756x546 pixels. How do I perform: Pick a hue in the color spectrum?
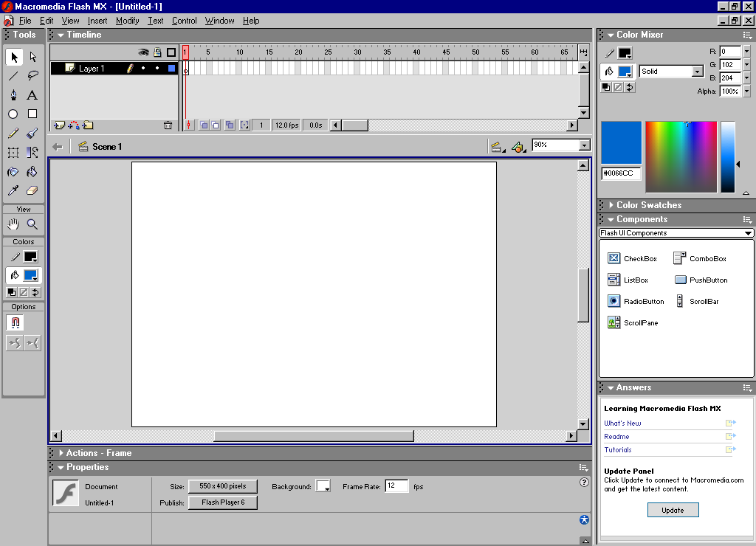[681, 157]
